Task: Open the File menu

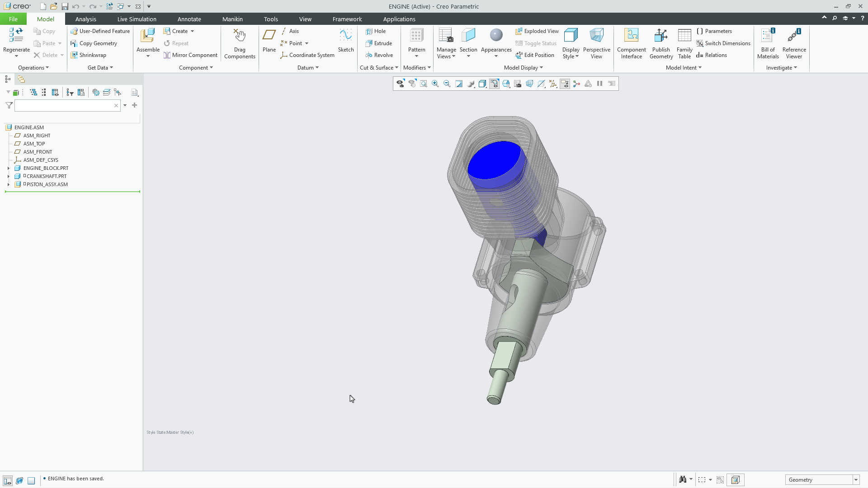Action: click(x=13, y=19)
